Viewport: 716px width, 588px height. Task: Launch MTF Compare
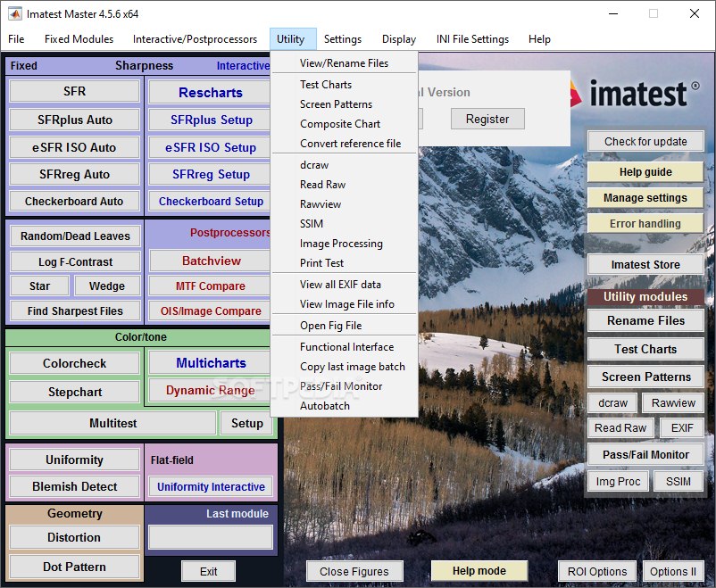pyautogui.click(x=210, y=286)
